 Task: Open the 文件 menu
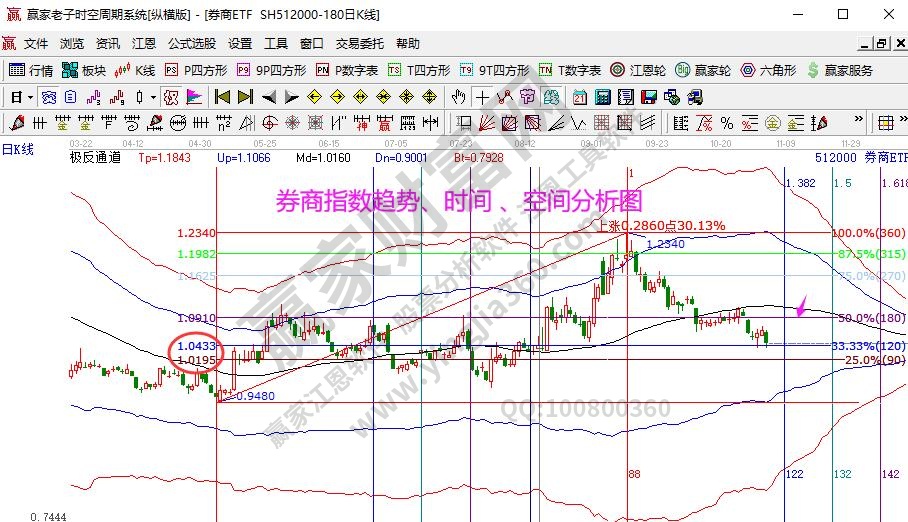point(36,44)
